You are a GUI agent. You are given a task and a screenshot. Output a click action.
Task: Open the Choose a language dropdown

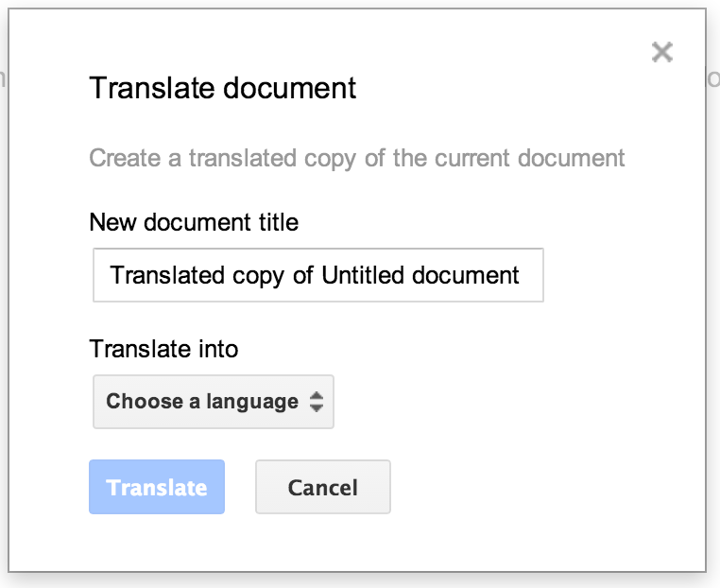click(x=213, y=402)
